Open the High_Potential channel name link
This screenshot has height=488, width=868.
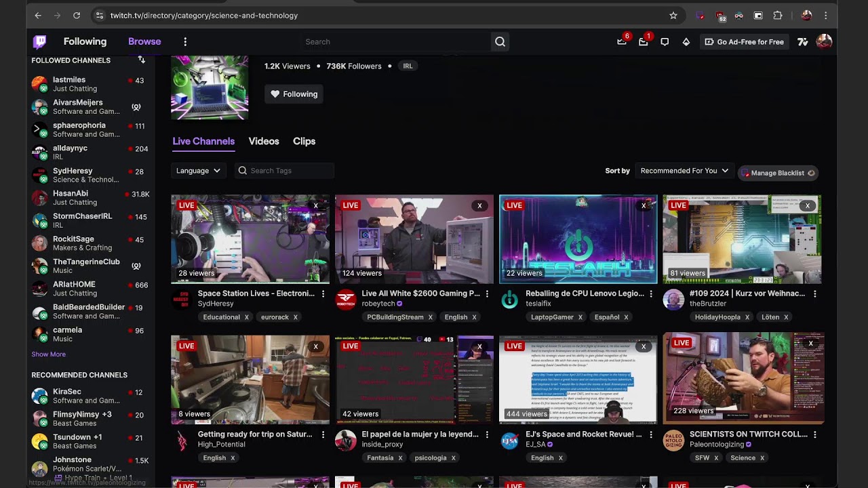221,445
